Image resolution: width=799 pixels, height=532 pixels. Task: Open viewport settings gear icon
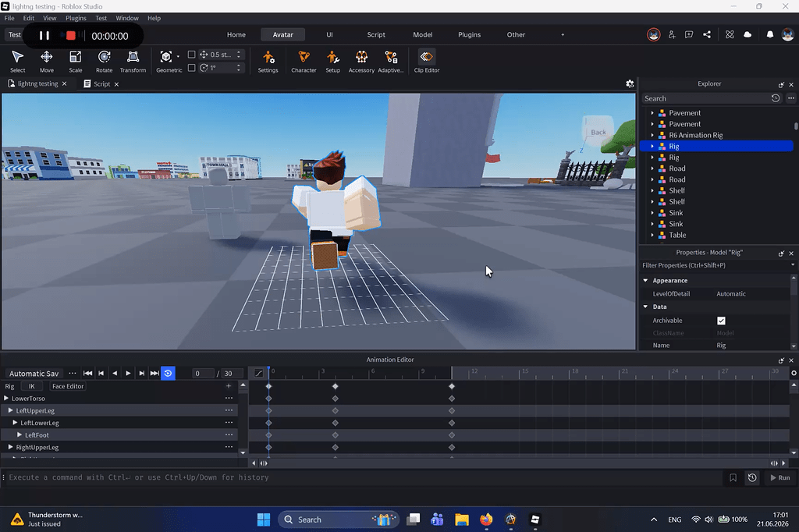pos(630,83)
